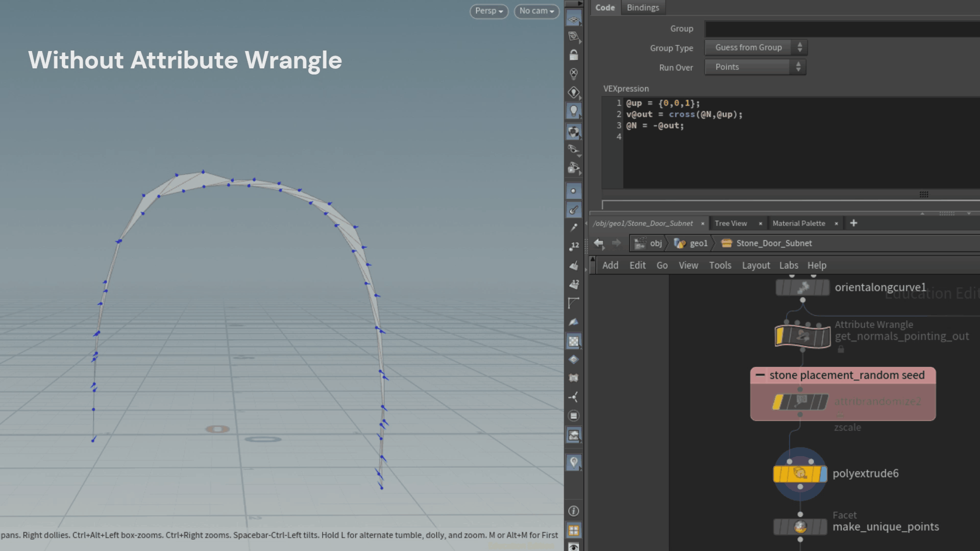Screen dimensions: 980x551
Task: Select the get_normals_pointing_out wrangle node
Action: 802,336
